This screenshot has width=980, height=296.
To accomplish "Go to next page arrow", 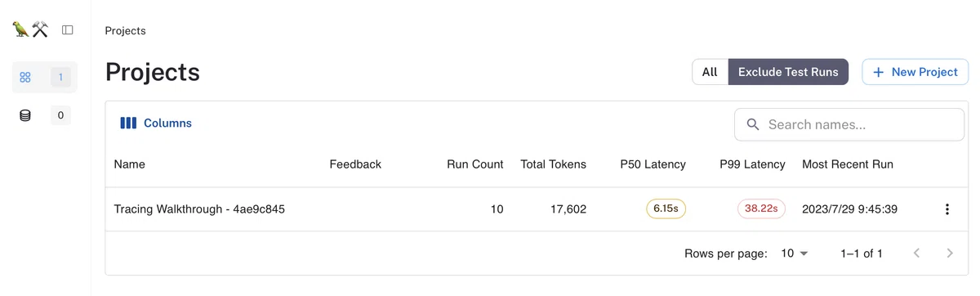I will coord(950,253).
